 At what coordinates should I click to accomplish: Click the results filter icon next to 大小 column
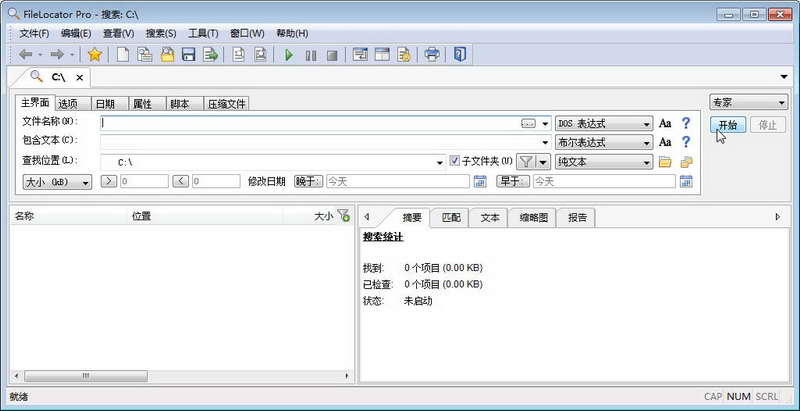(344, 216)
